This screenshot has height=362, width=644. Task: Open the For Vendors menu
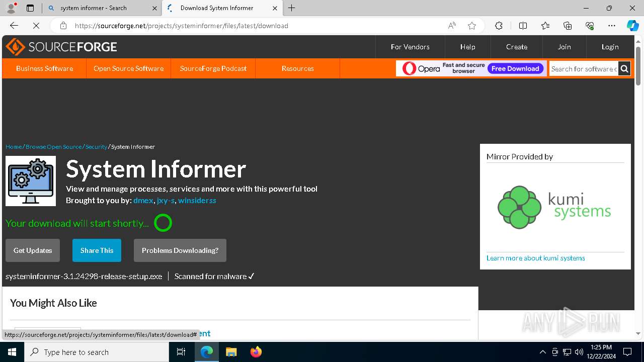410,47
